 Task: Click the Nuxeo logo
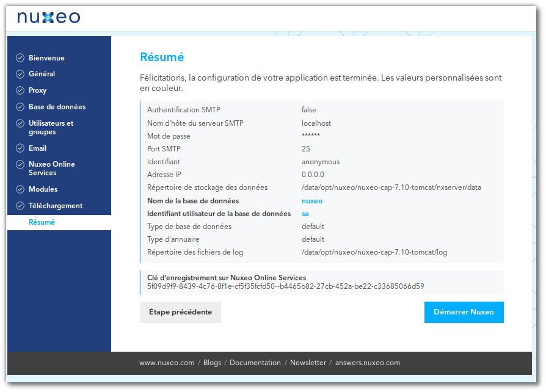pos(49,17)
